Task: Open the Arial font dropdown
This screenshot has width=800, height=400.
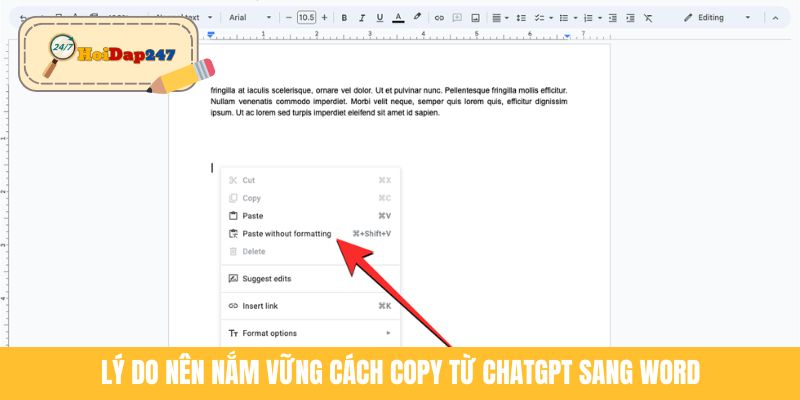Action: click(x=250, y=17)
